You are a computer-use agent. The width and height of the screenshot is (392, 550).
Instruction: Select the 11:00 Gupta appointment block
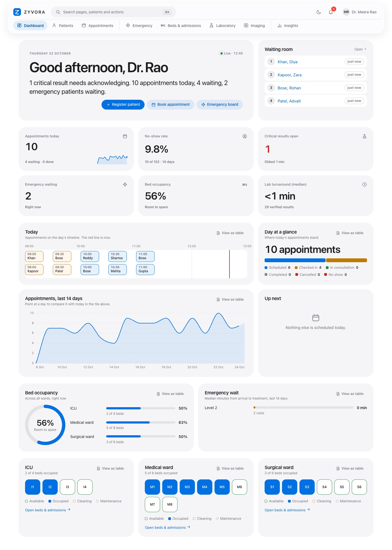(145, 270)
